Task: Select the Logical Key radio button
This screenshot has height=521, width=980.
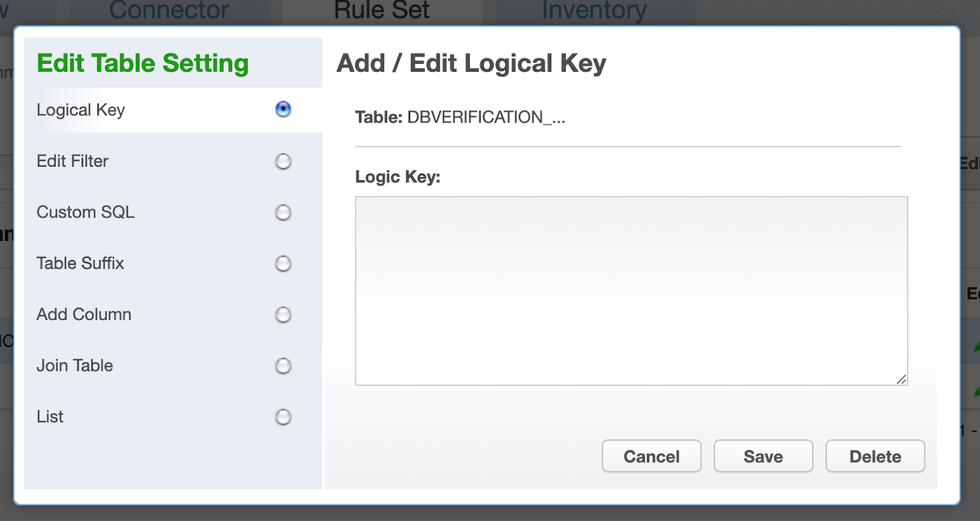Action: point(283,109)
